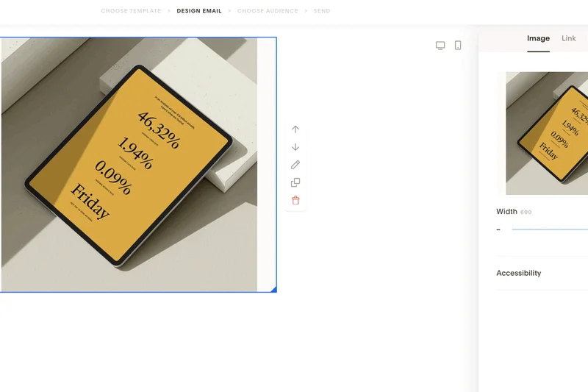Screen dimensions: 588x392
Task: Switch to the Link tab
Action: coord(569,38)
